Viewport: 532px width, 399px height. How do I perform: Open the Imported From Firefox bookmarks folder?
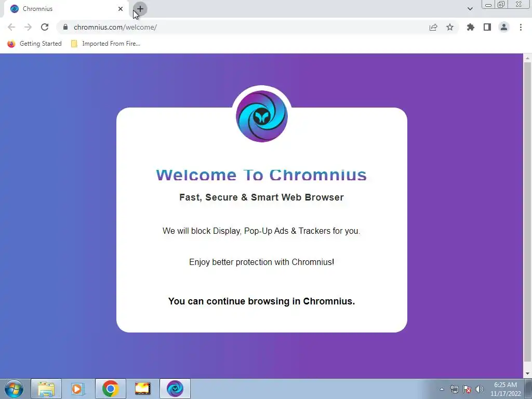[105, 44]
